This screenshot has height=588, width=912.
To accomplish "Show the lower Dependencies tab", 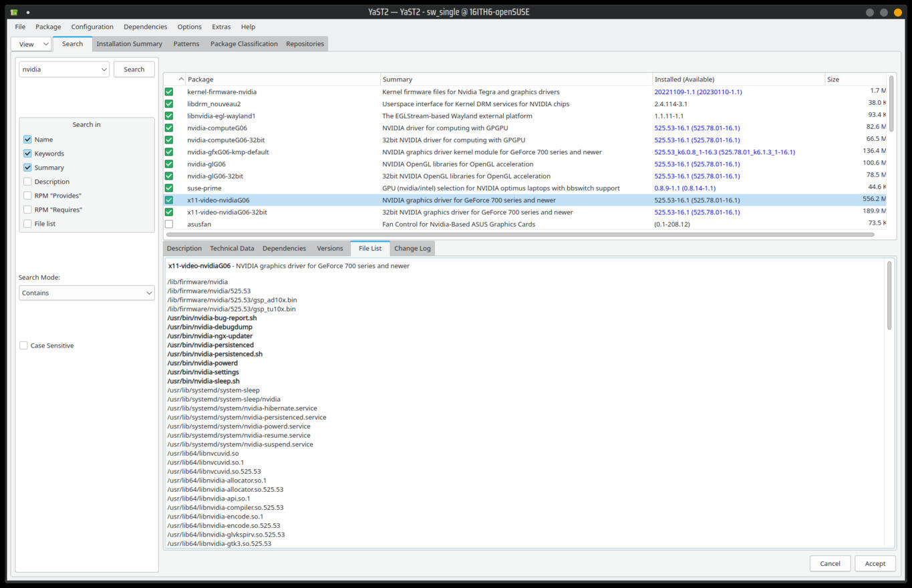I will pos(284,249).
